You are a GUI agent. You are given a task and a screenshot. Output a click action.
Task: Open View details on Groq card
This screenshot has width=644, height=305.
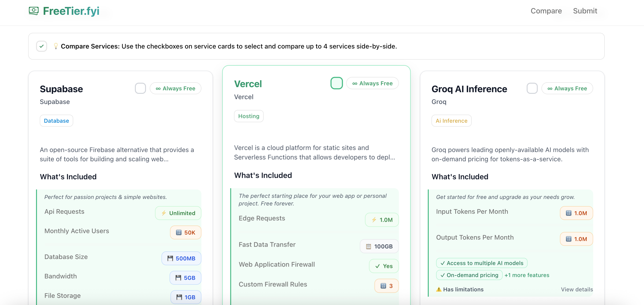pos(577,289)
